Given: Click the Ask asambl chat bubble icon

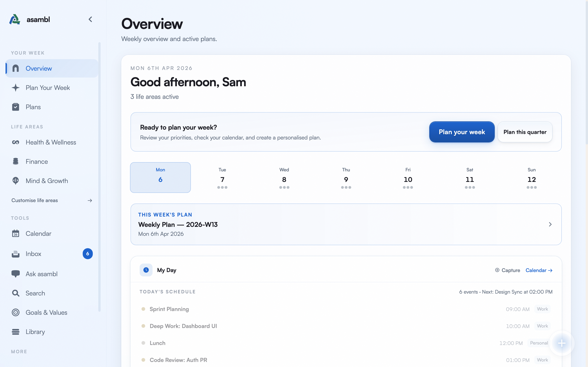Looking at the screenshot, I should [16, 274].
